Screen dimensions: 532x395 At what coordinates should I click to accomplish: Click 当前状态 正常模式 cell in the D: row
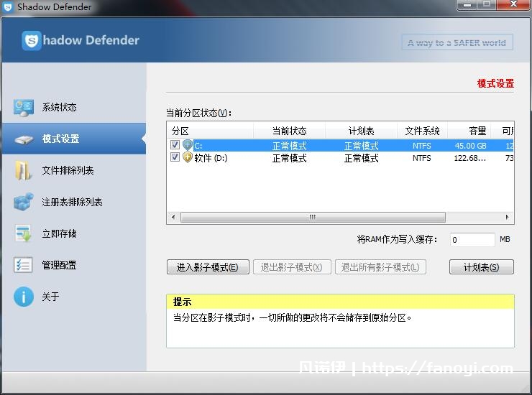290,158
